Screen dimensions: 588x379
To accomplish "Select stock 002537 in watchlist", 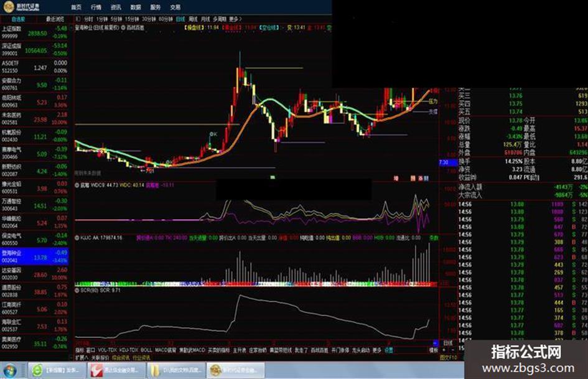I will tap(34, 325).
